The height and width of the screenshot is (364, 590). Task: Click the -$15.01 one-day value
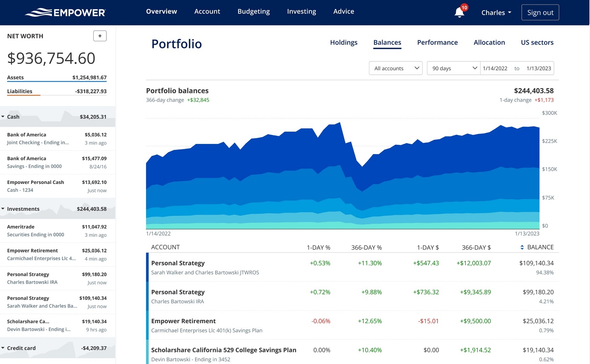tap(428, 321)
